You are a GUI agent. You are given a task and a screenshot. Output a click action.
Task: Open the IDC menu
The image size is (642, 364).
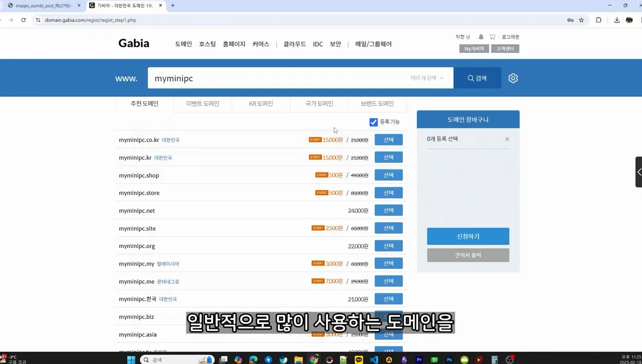[318, 44]
